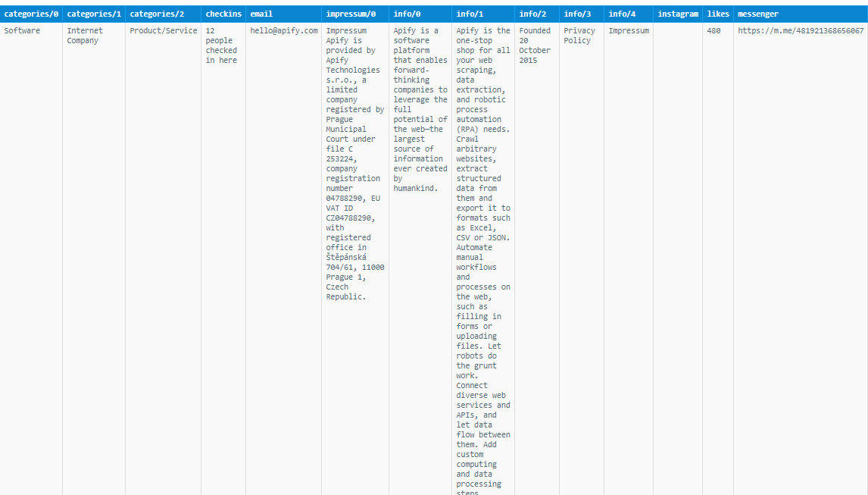Select the m.me messenger URL cell

[801, 258]
